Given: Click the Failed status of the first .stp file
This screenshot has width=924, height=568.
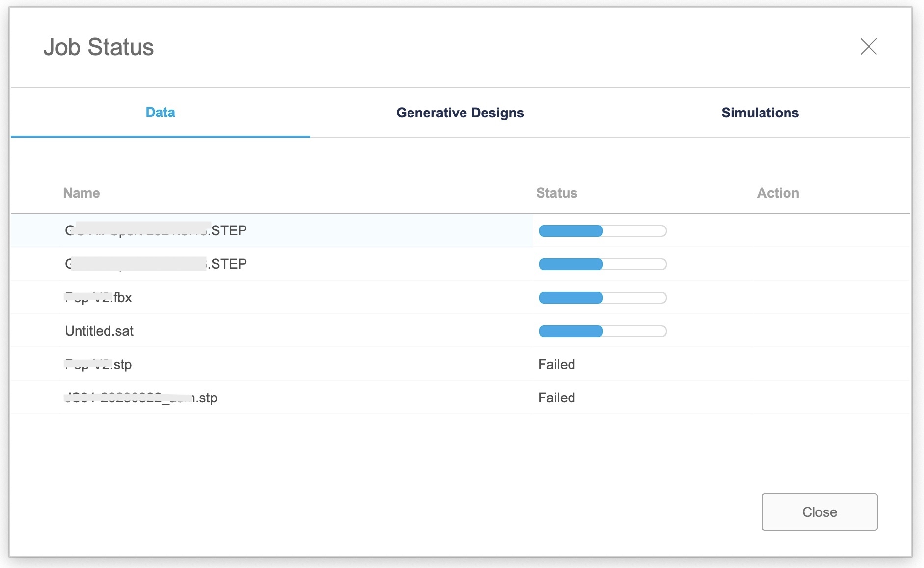Looking at the screenshot, I should (x=556, y=364).
